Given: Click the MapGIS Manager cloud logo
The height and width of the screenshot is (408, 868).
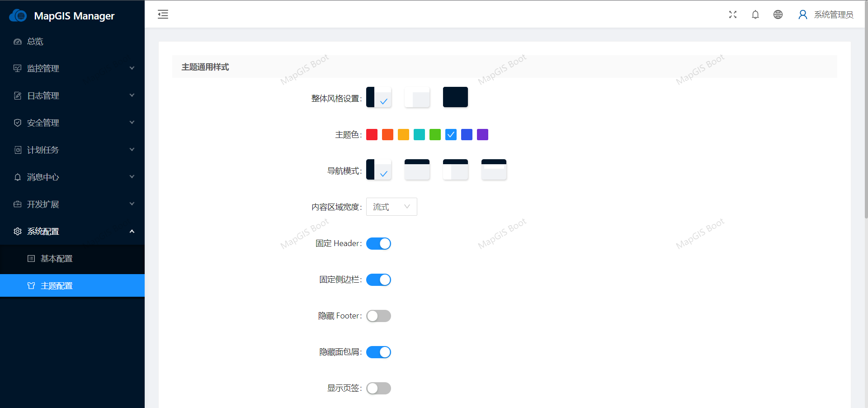Looking at the screenshot, I should [18, 15].
